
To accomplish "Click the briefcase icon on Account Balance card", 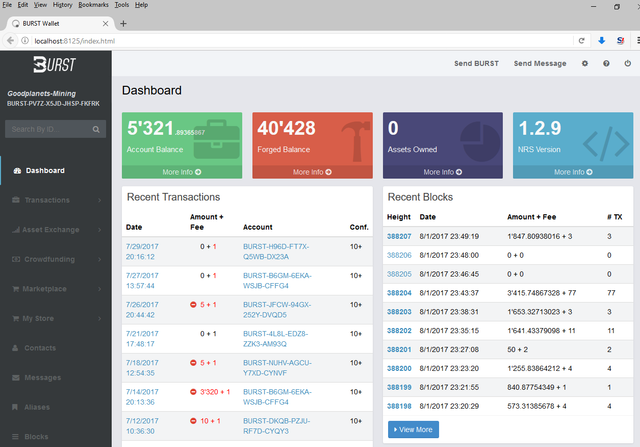I will pos(216,139).
